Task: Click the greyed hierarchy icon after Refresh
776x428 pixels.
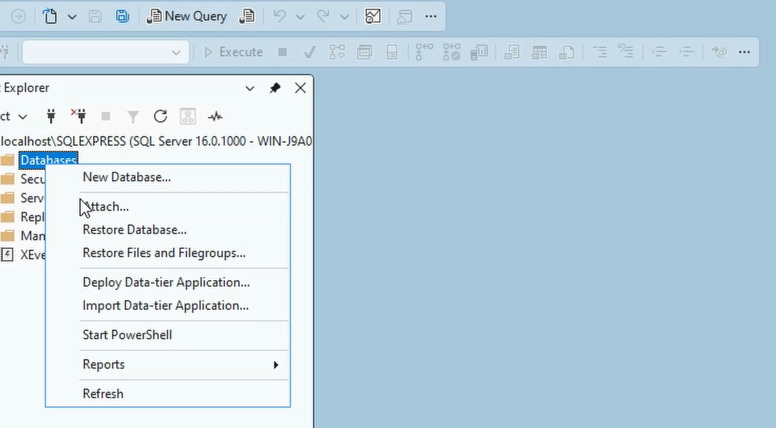Action: [188, 116]
